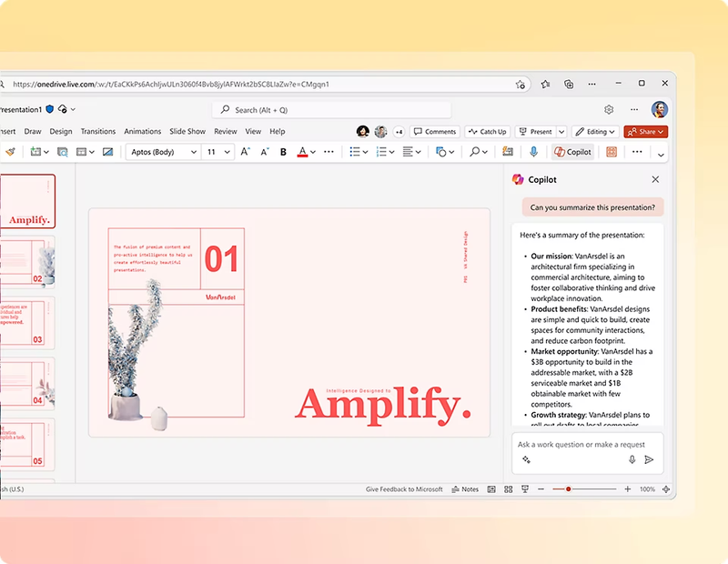Zoom out with the minus button
The height and width of the screenshot is (564, 728).
point(541,489)
